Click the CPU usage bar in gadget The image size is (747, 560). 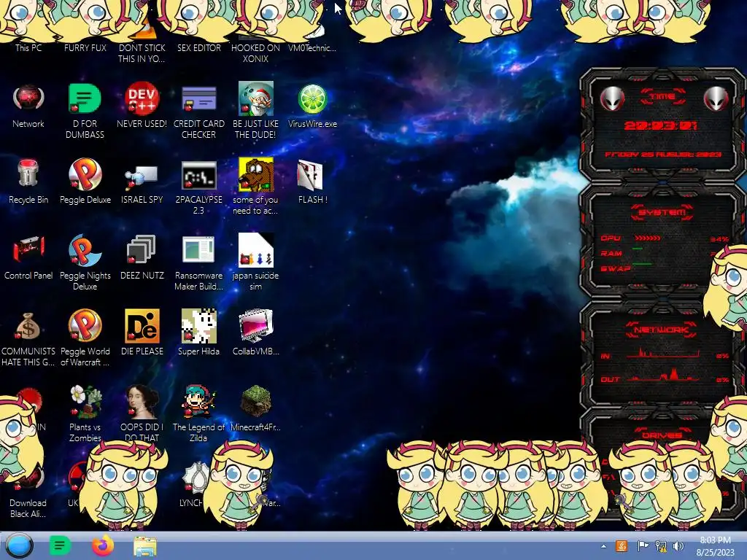pos(648,238)
